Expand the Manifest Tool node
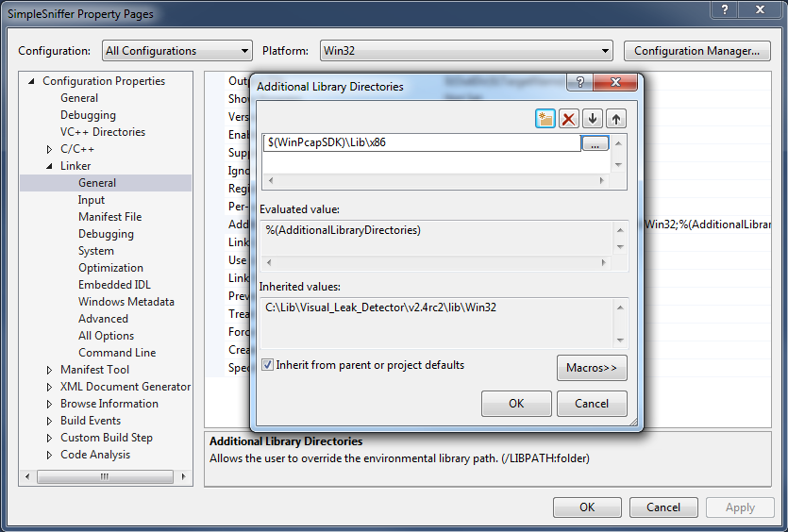The height and width of the screenshot is (532, 788). (49, 370)
